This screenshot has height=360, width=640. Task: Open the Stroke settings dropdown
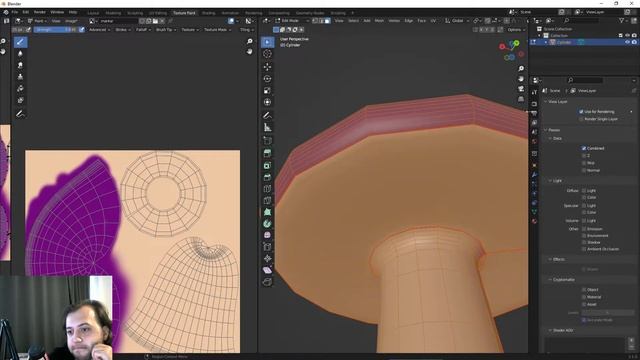122,30
